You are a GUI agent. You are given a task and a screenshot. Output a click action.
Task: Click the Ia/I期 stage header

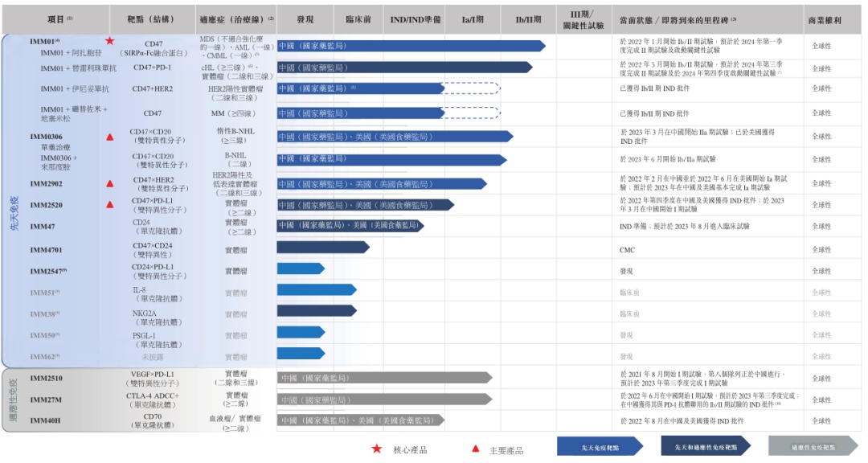[473, 19]
